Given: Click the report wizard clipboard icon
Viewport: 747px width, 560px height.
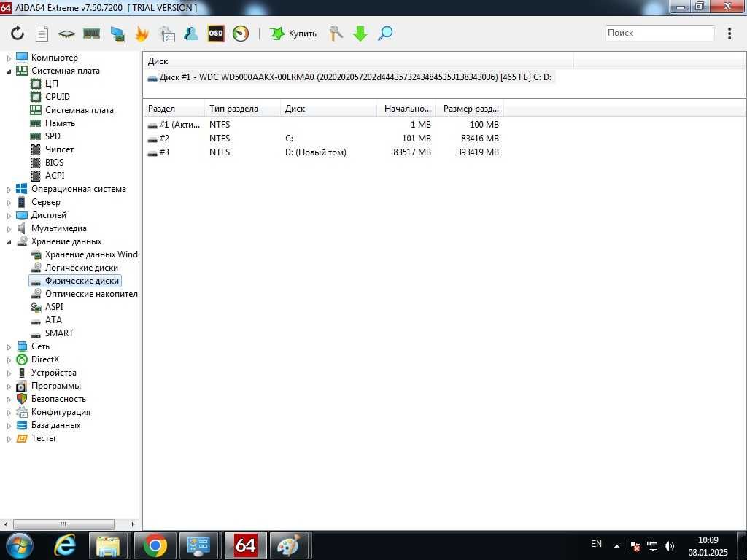Looking at the screenshot, I should (x=167, y=34).
